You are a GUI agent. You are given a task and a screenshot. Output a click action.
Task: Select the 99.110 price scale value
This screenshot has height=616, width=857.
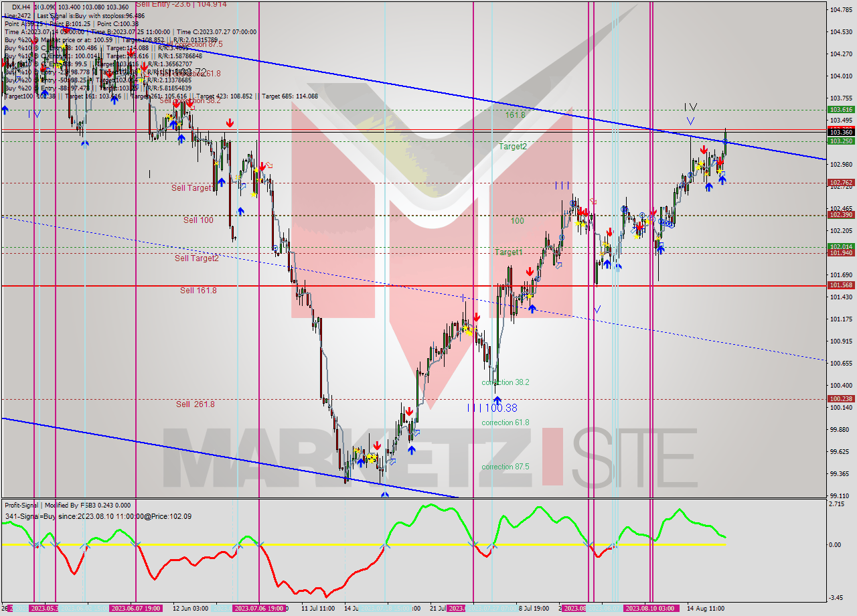[841, 496]
